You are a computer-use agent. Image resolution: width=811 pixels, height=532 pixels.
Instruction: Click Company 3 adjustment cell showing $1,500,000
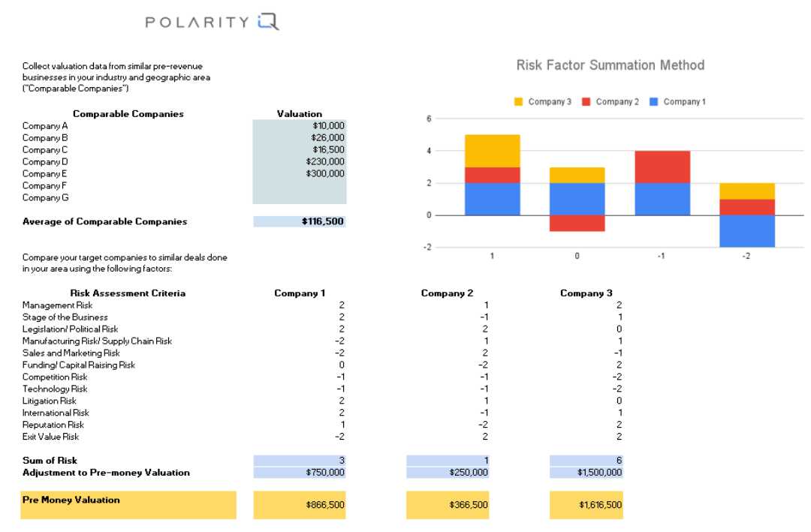586,473
